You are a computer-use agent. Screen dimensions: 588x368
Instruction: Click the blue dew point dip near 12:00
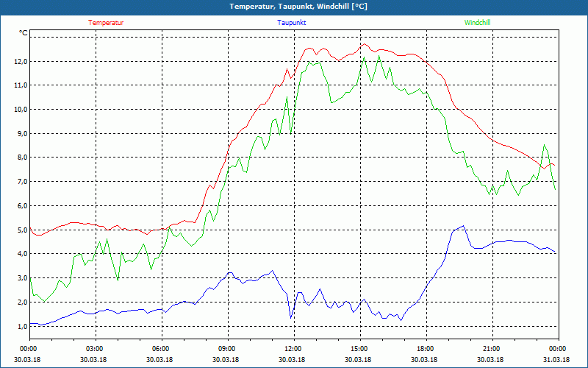tap(292, 317)
